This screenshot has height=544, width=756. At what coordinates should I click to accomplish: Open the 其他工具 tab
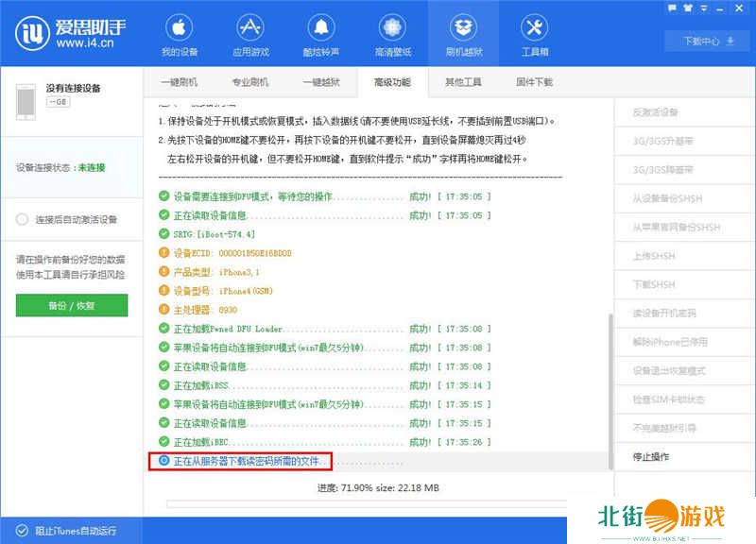tap(463, 82)
